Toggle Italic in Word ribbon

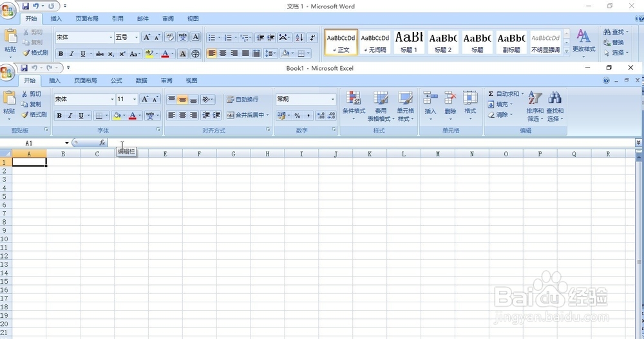[x=72, y=54]
